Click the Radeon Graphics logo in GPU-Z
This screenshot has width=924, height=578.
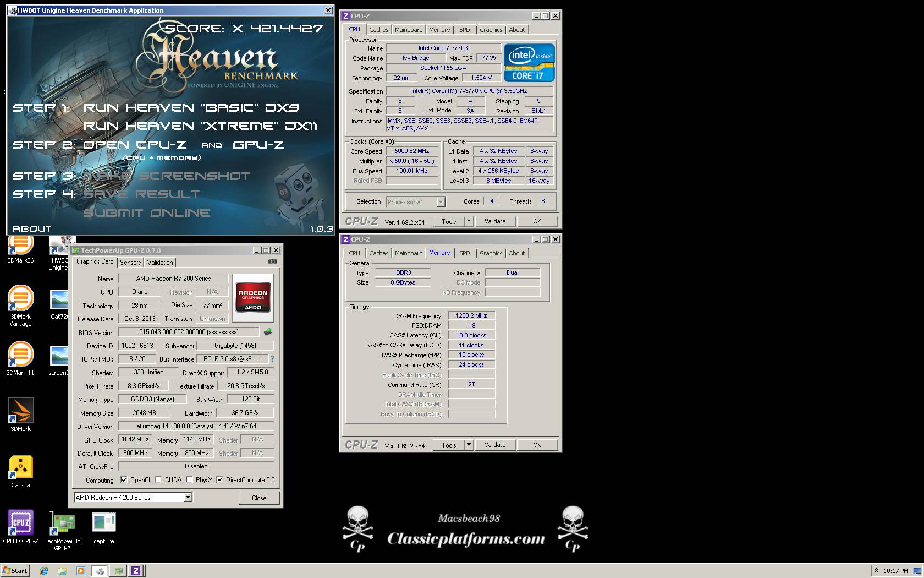253,298
